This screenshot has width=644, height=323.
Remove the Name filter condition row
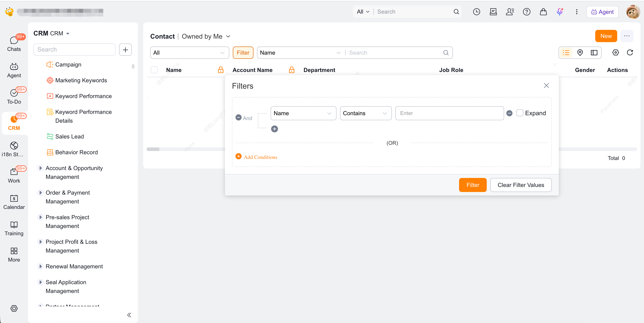point(509,113)
